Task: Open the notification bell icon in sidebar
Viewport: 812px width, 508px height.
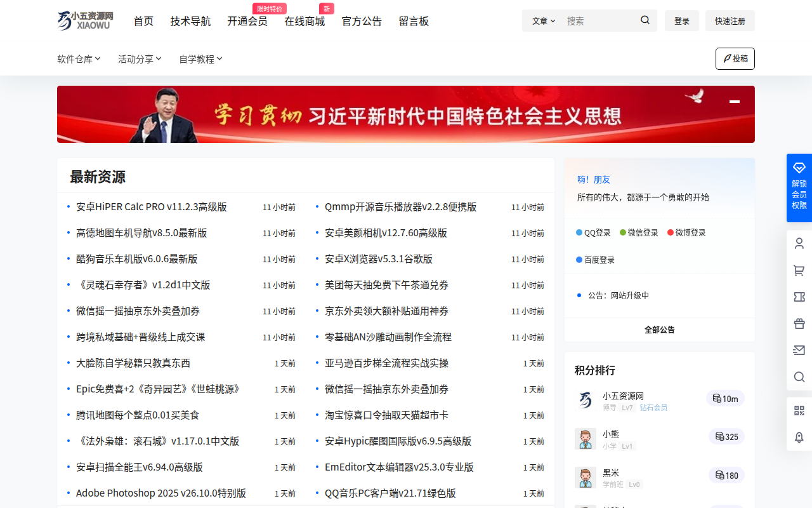Action: [799, 437]
